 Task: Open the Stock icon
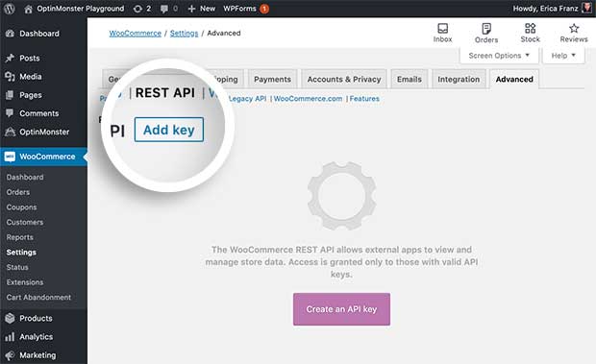pyautogui.click(x=530, y=28)
